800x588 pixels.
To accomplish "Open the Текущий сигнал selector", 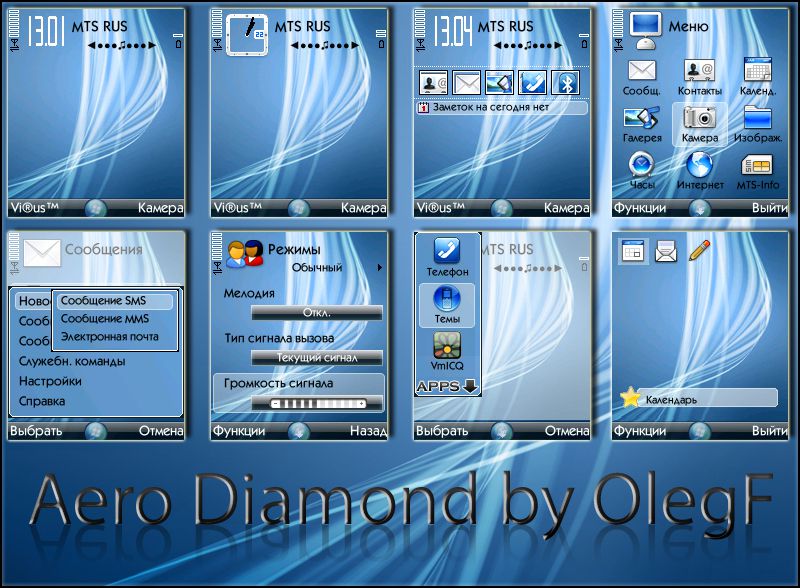I will (316, 358).
